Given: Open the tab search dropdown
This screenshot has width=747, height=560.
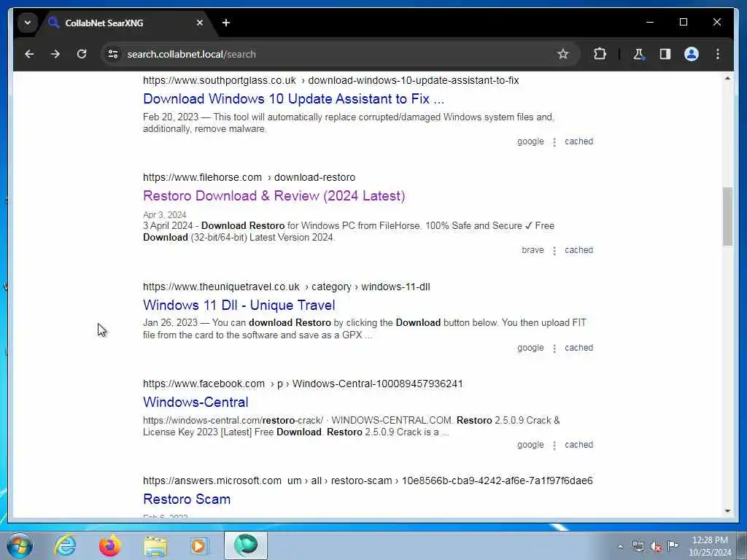Looking at the screenshot, I should click(x=28, y=23).
